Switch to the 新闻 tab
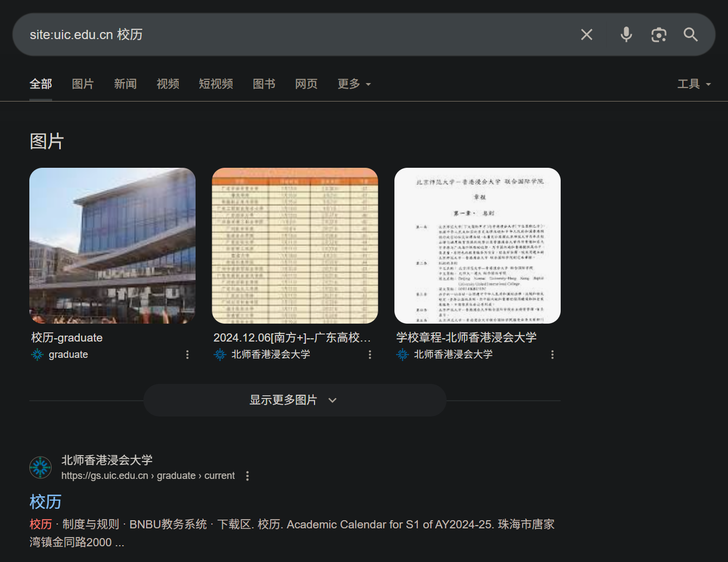Image resolution: width=728 pixels, height=562 pixels. click(125, 84)
